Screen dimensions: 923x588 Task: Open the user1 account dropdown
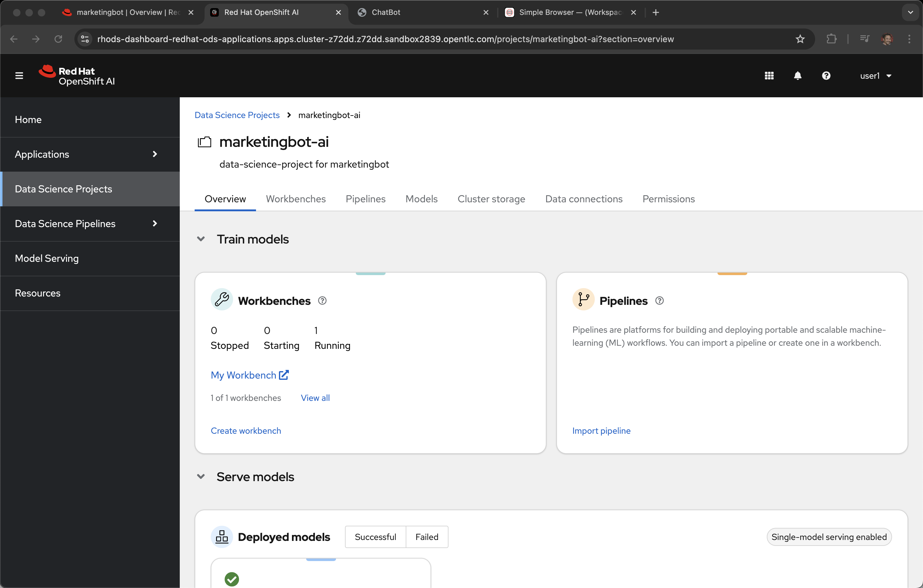tap(876, 76)
